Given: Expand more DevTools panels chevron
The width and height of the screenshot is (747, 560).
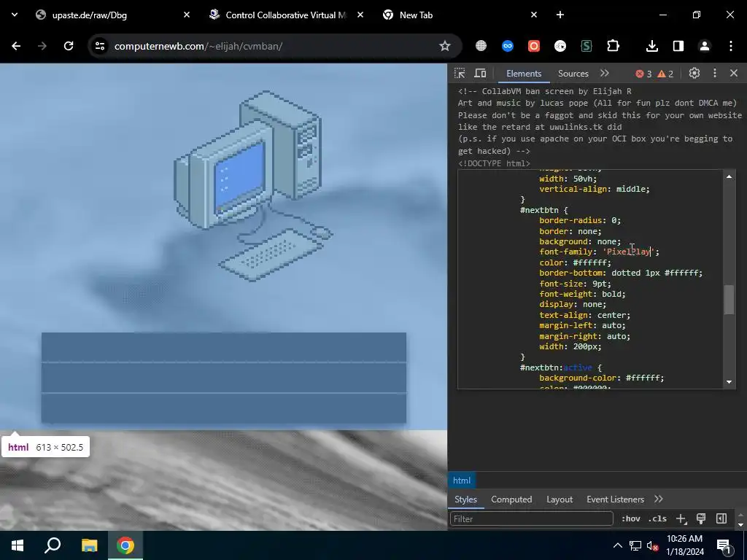Looking at the screenshot, I should coord(605,74).
